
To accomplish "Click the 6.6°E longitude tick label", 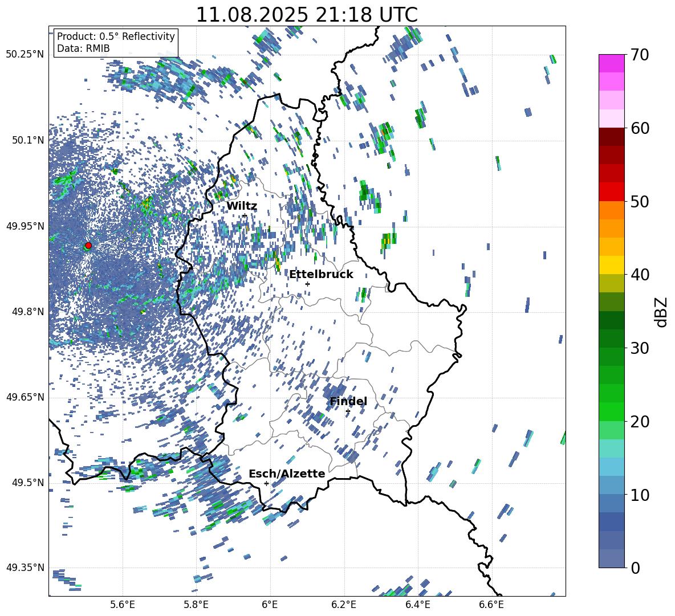I will point(491,605).
